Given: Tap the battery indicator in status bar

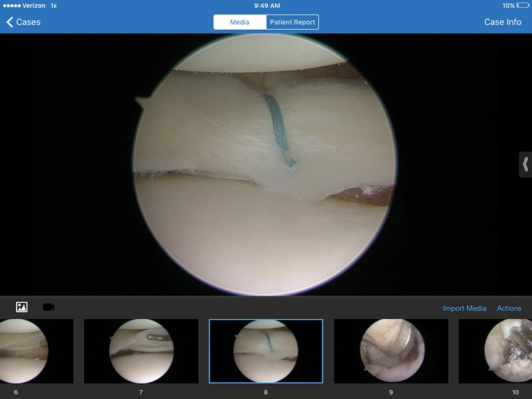Looking at the screenshot, I should tap(523, 5).
